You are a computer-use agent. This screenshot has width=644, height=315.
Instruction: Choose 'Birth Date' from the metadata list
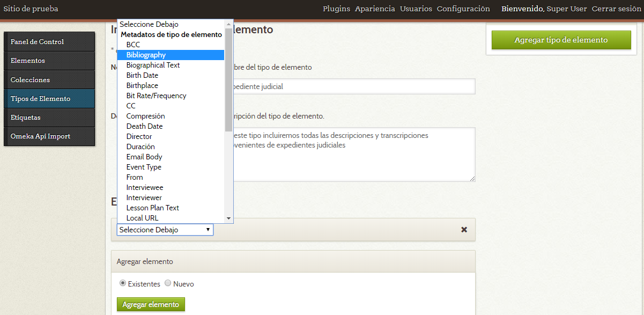click(142, 75)
